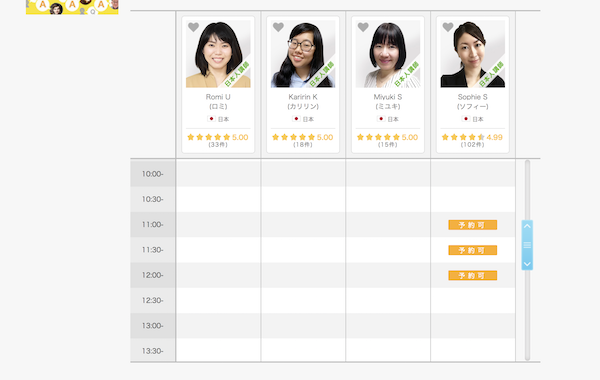Click the (ロミ) katakana name text
Viewport: 600px width, 380px height.
click(x=218, y=106)
